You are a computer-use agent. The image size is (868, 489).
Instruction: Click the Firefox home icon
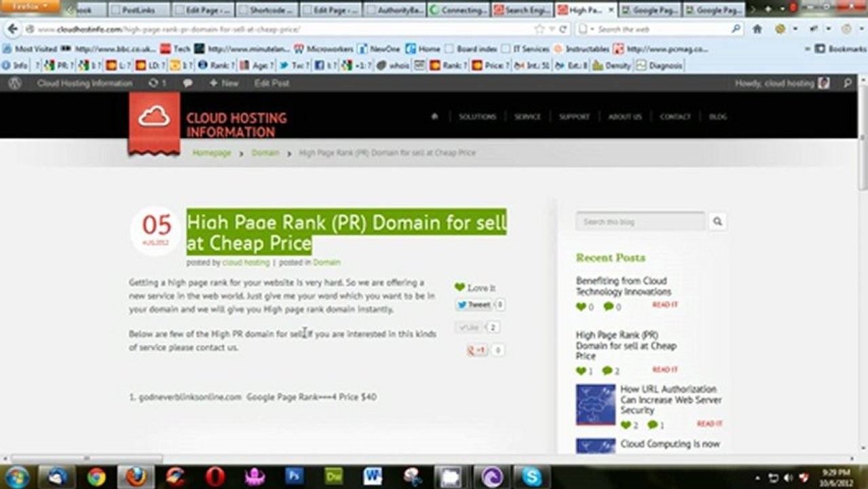pos(757,29)
